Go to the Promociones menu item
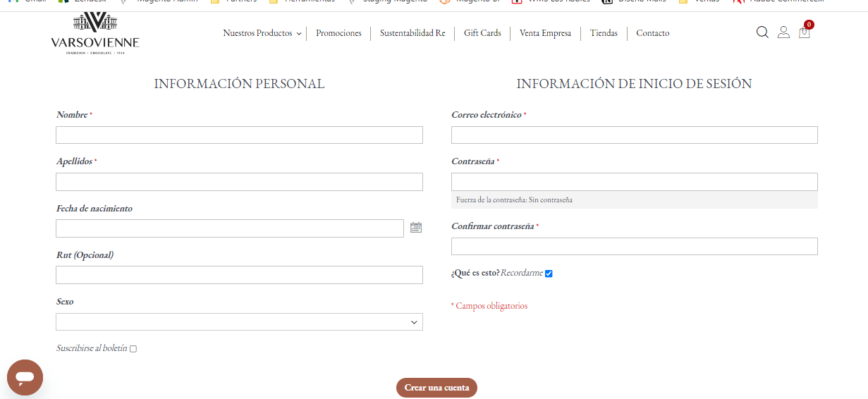 [338, 33]
